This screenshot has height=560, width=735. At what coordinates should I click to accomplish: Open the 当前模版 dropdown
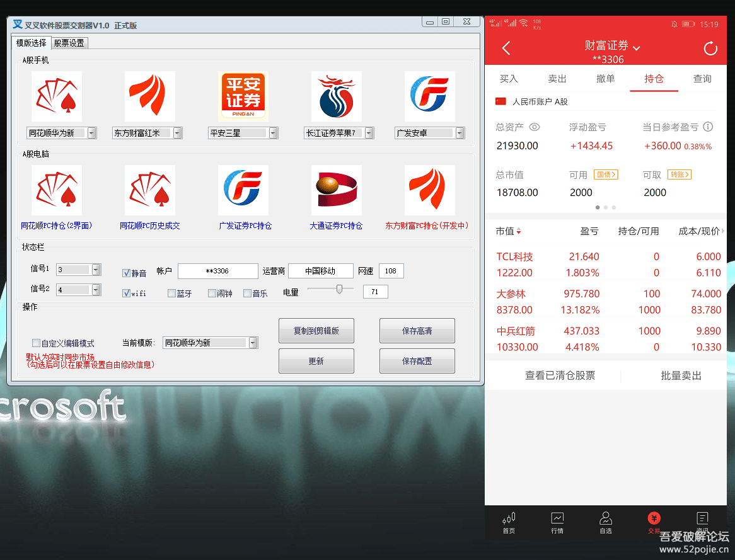tap(253, 343)
